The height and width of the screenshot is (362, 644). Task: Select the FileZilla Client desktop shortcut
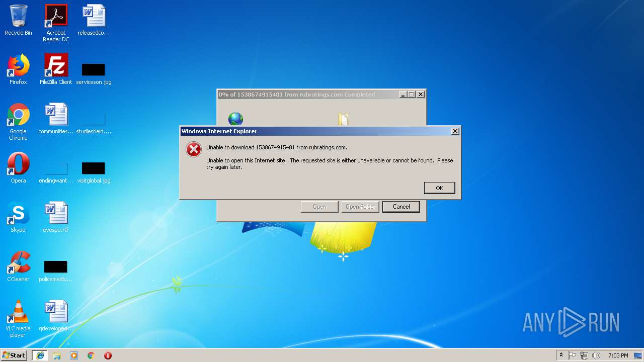click(56, 69)
